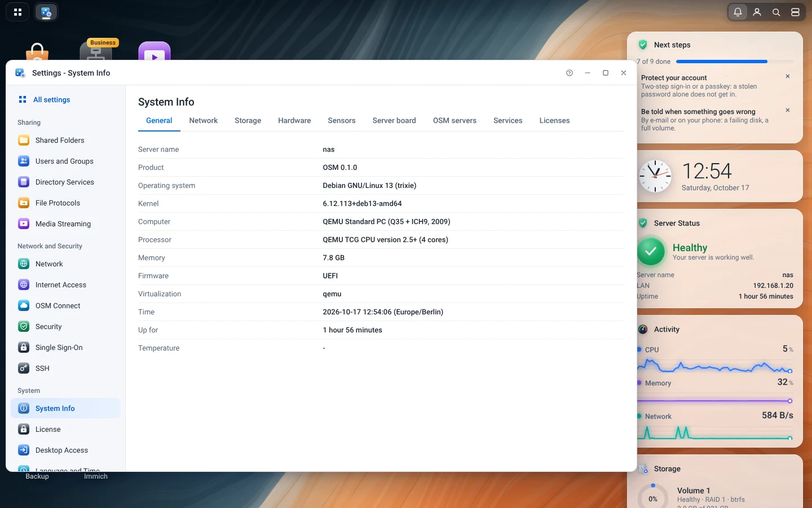Image resolution: width=812 pixels, height=508 pixels.
Task: Open the Single Sign-On lock icon
Action: 24,347
